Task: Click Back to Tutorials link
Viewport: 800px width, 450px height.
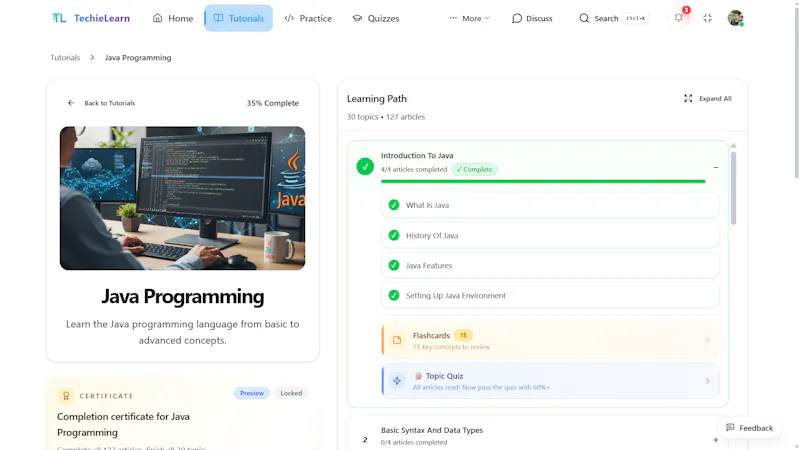Action: click(102, 103)
